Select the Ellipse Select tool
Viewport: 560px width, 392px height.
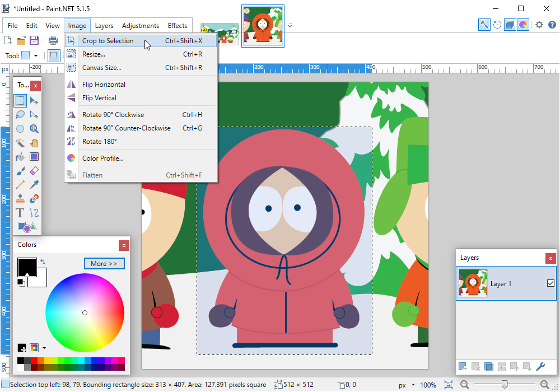20,129
